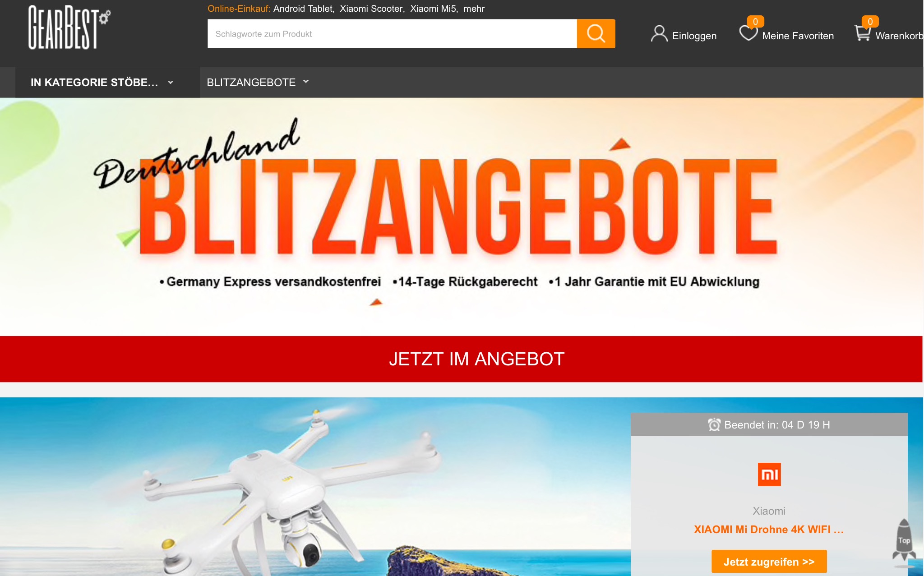Screen dimensions: 924x576
Task: Open the Android Tablet quick link
Action: pos(304,9)
